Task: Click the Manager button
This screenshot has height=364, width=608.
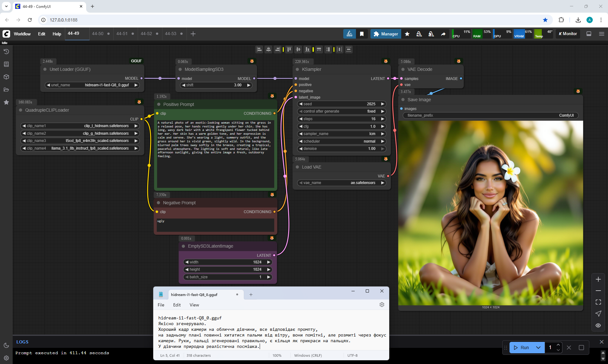Action: click(x=386, y=34)
